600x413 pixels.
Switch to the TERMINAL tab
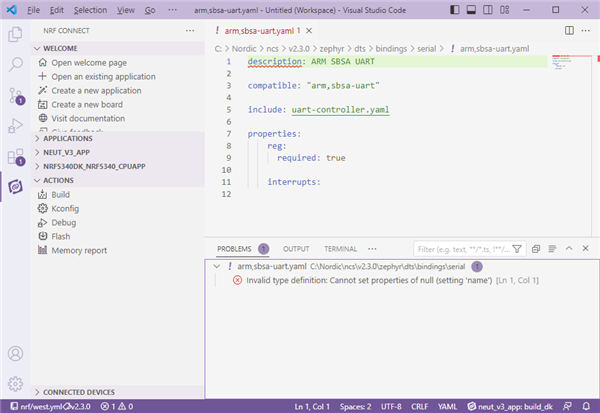point(341,249)
